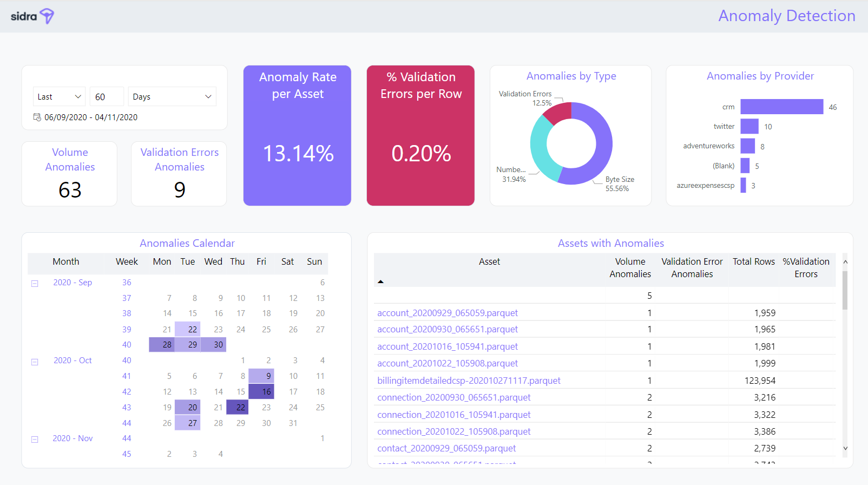Click scroll up arrow in assets table
This screenshot has height=485, width=868.
click(x=845, y=262)
